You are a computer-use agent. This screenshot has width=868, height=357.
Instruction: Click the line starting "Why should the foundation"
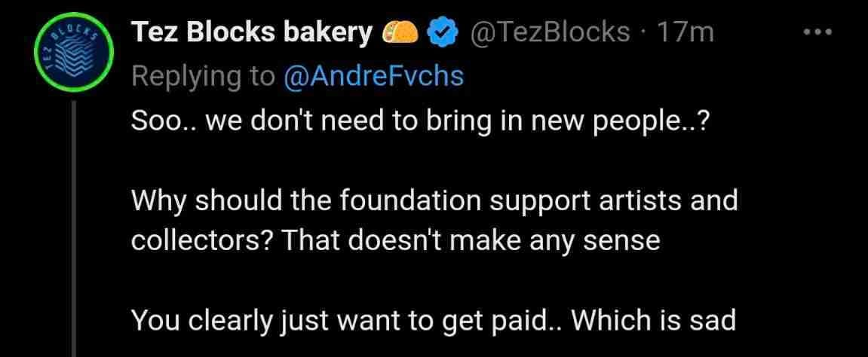pyautogui.click(x=434, y=201)
